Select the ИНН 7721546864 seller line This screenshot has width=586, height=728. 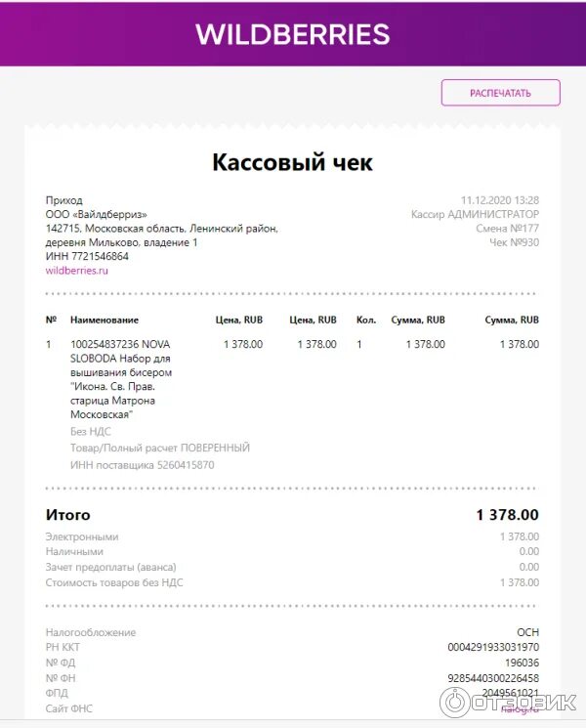coord(87,256)
